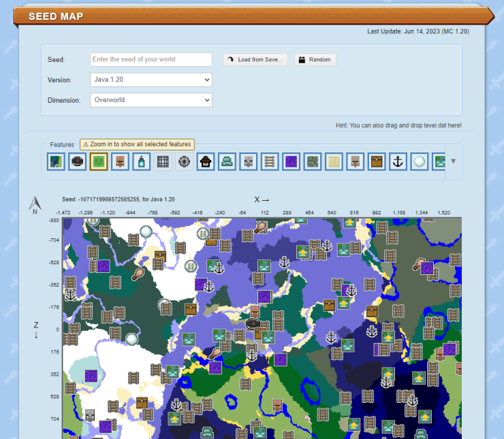
Task: Select the Igloo snowball feature icon
Action: point(419,161)
